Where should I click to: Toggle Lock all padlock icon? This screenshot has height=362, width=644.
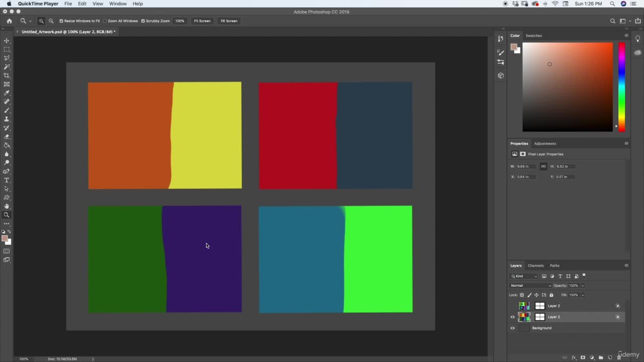point(551,295)
